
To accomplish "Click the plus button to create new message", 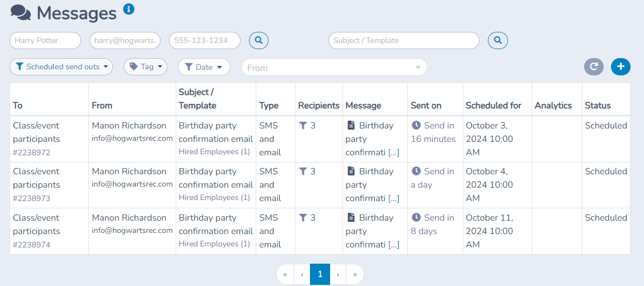I will [x=621, y=66].
